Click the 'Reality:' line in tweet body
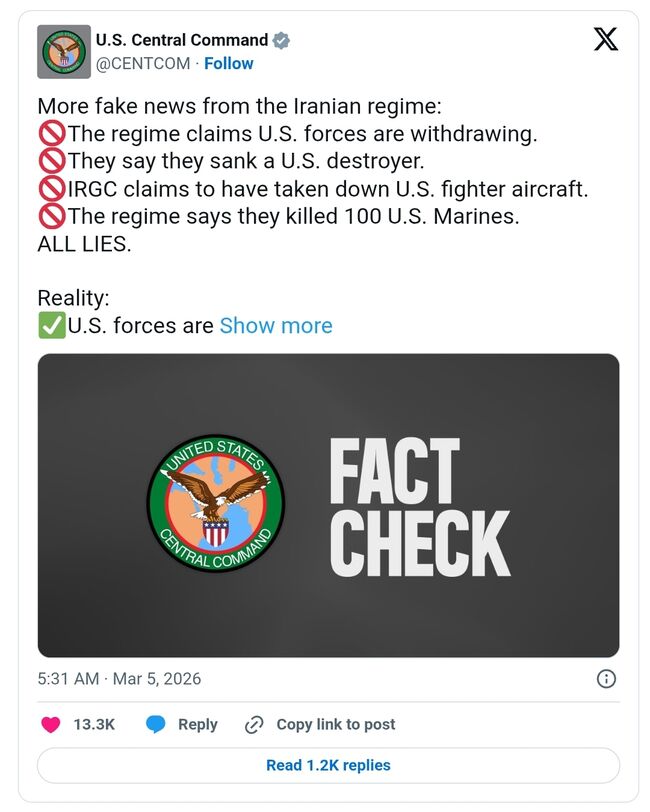This screenshot has height=812, width=650. pyautogui.click(x=73, y=297)
